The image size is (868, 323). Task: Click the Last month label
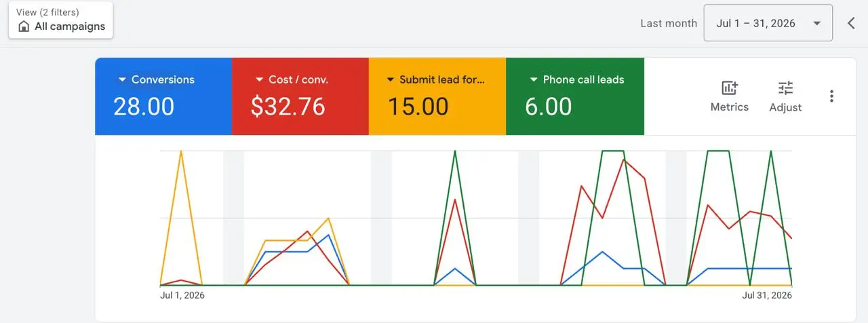click(x=669, y=23)
